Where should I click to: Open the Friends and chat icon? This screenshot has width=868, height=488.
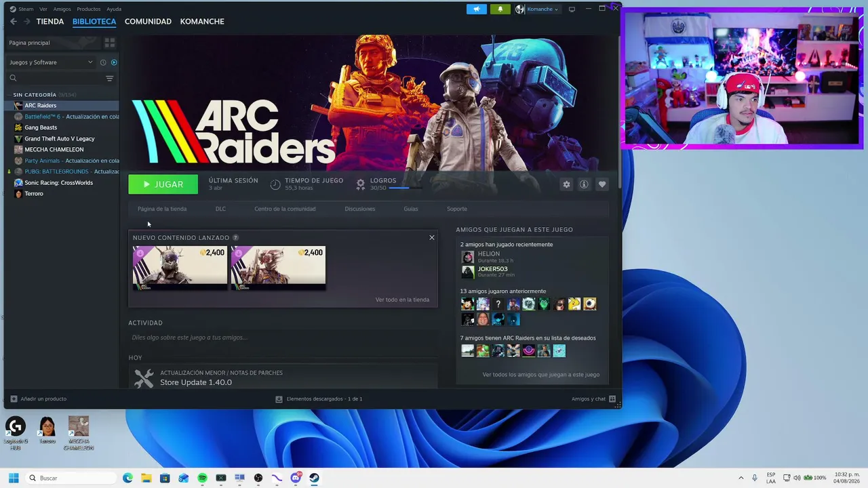[612, 399]
